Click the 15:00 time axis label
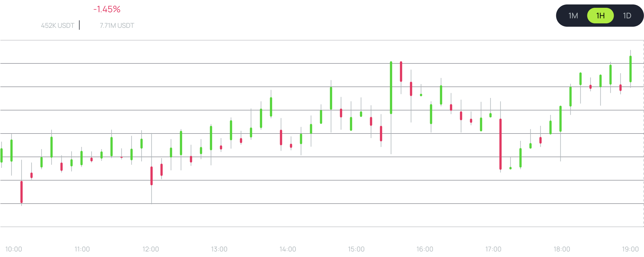644x257 pixels. 356,249
